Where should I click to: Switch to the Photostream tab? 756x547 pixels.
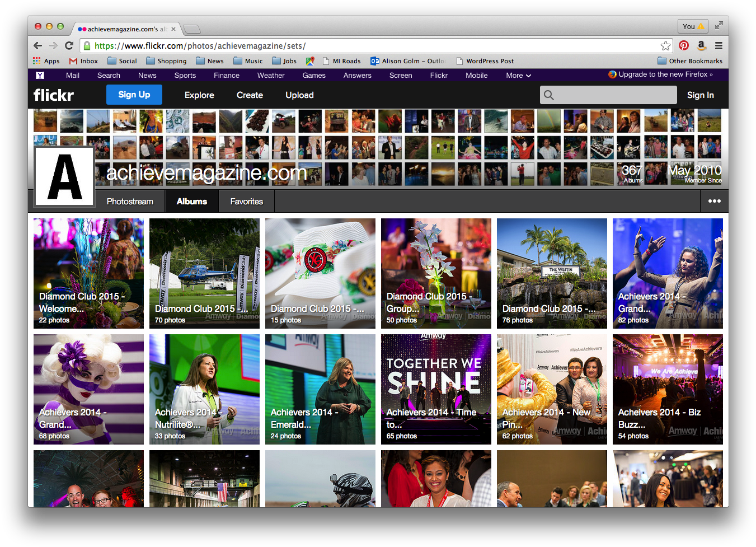(x=130, y=202)
